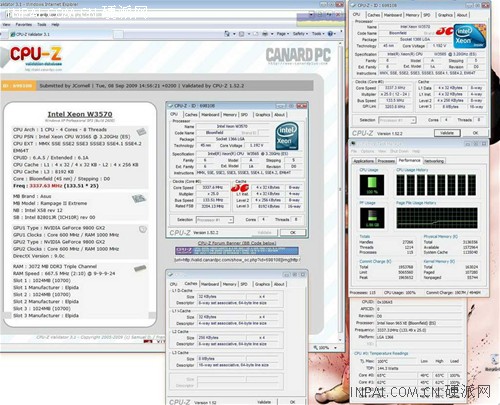Click the CPU-Z forum banner image
The width and height of the screenshot is (500, 405).
click(237, 251)
